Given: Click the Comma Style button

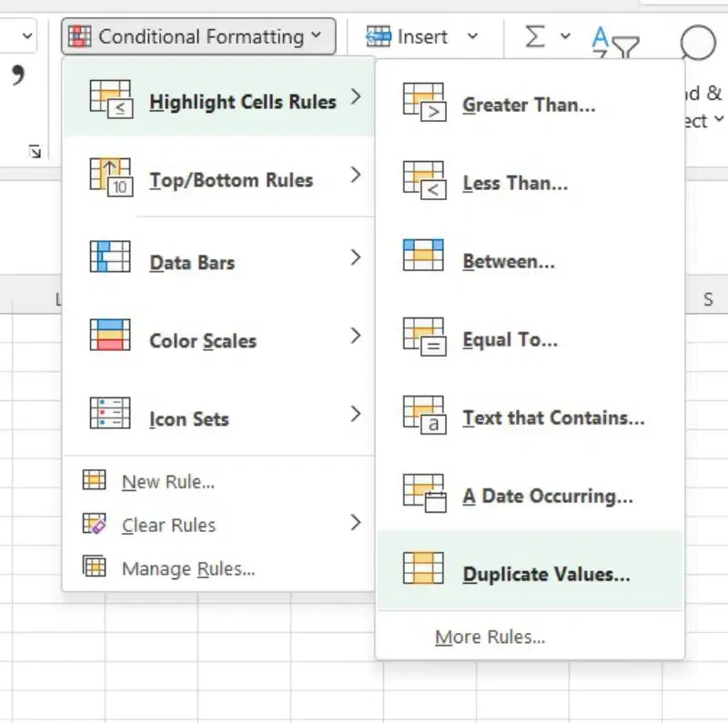Looking at the screenshot, I should click(x=16, y=75).
